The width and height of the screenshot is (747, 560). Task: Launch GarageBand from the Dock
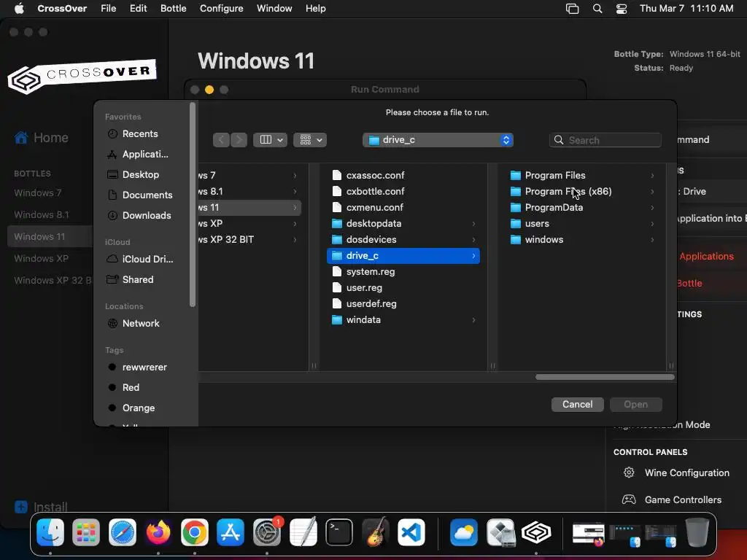point(376,532)
